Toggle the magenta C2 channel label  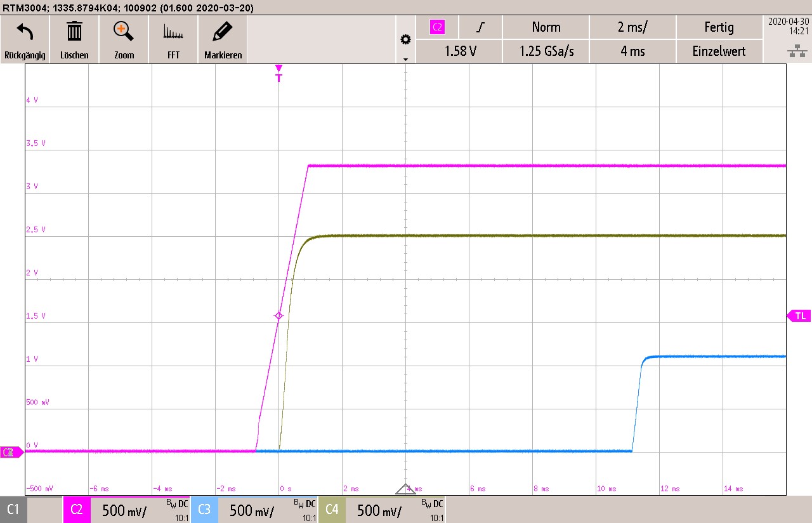click(x=77, y=510)
